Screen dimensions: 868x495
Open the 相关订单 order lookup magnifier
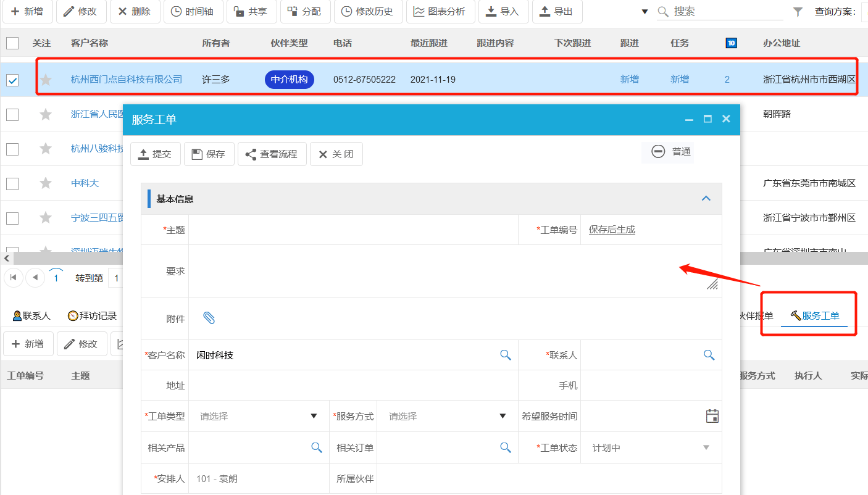(506, 447)
